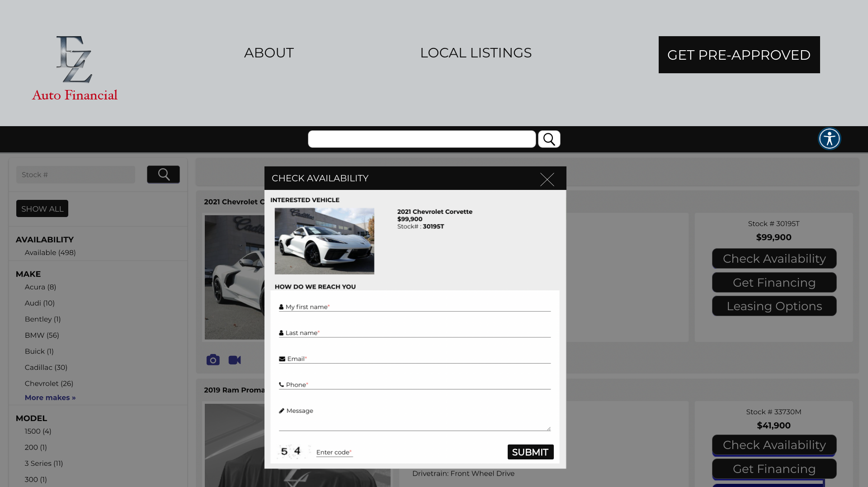The height and width of the screenshot is (487, 868).
Task: Filter make by Chevrolet (26)
Action: tap(49, 383)
